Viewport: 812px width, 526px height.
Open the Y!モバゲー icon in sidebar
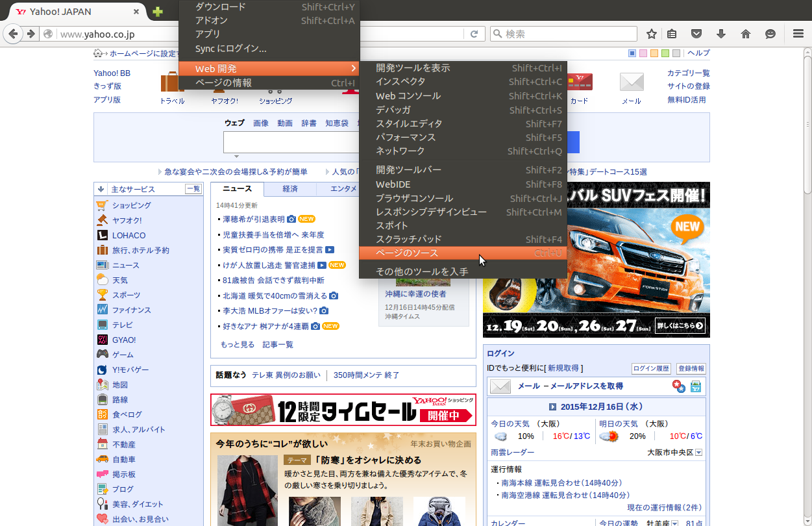pos(102,369)
